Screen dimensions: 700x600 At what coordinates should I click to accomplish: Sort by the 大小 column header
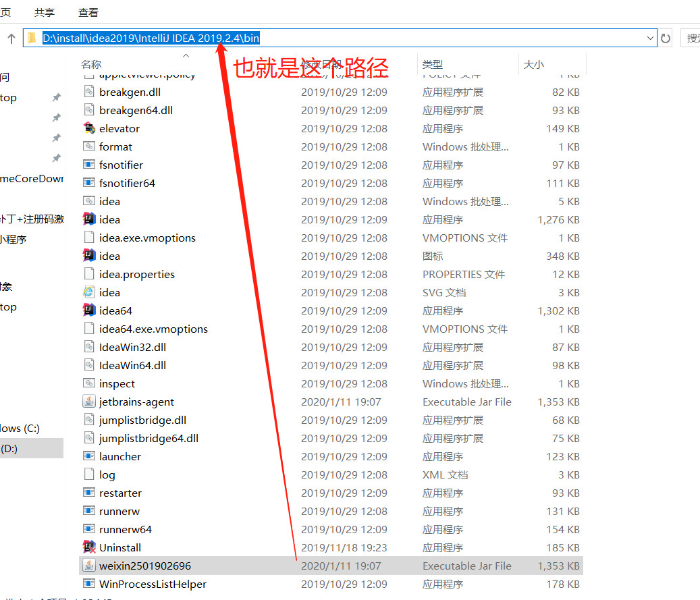[533, 65]
